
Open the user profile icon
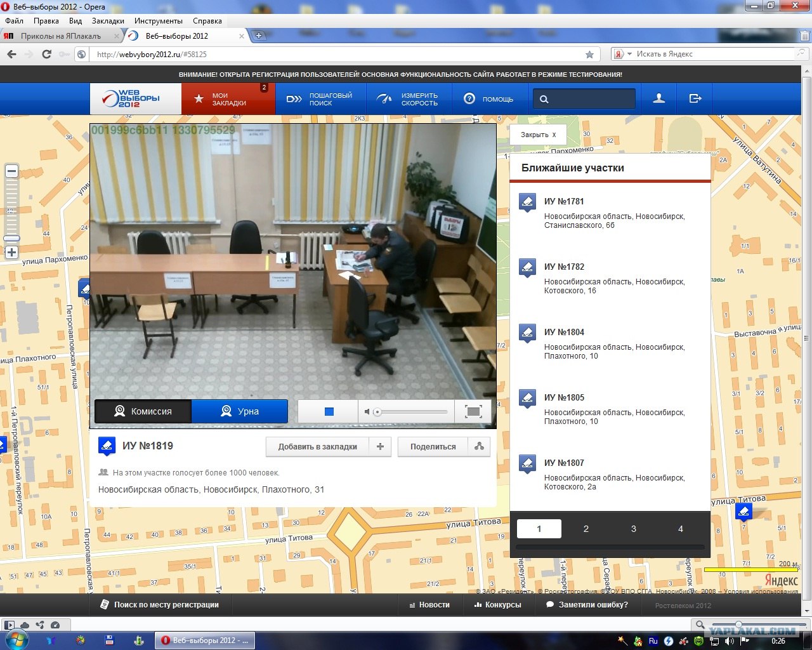[x=659, y=98]
